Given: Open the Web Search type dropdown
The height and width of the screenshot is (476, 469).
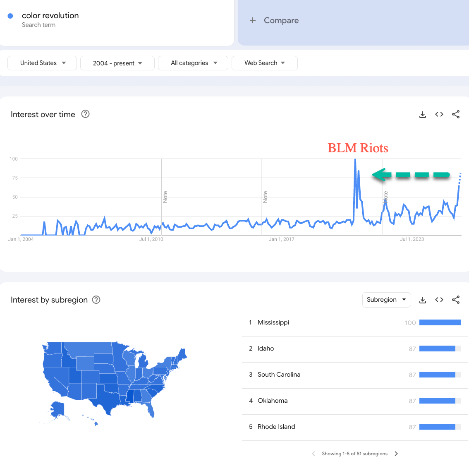Looking at the screenshot, I should click(x=264, y=63).
